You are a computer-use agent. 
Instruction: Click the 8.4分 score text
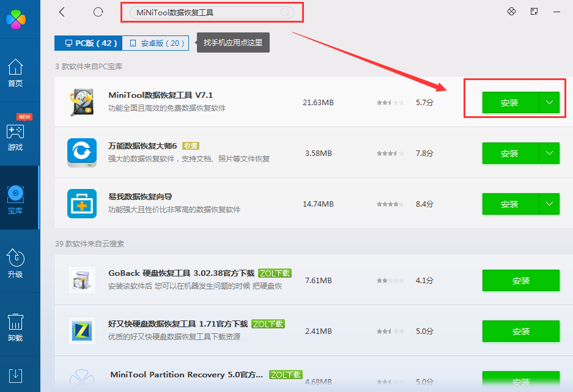424,204
